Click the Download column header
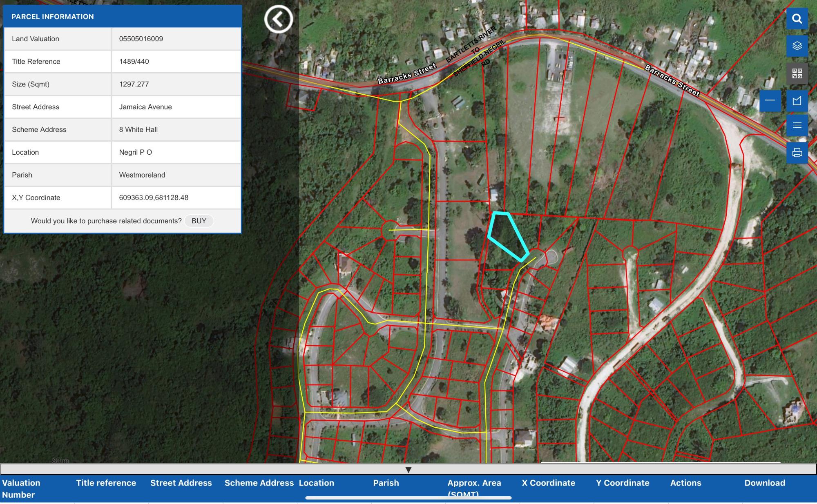The height and width of the screenshot is (504, 817). click(x=764, y=483)
